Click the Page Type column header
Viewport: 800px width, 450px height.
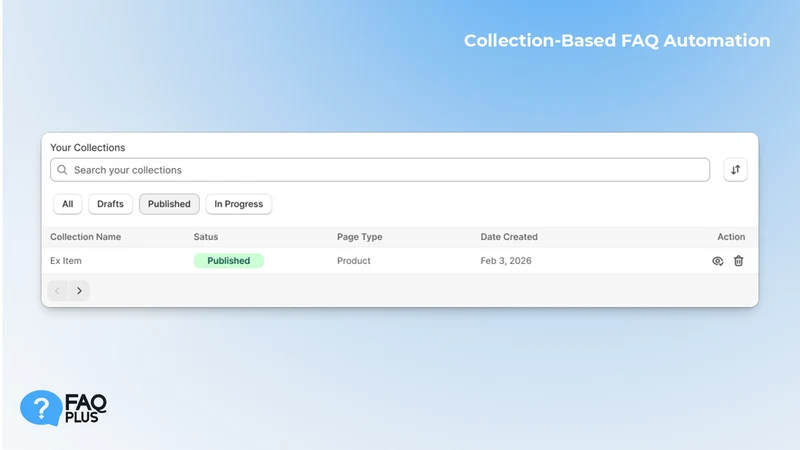tap(359, 237)
